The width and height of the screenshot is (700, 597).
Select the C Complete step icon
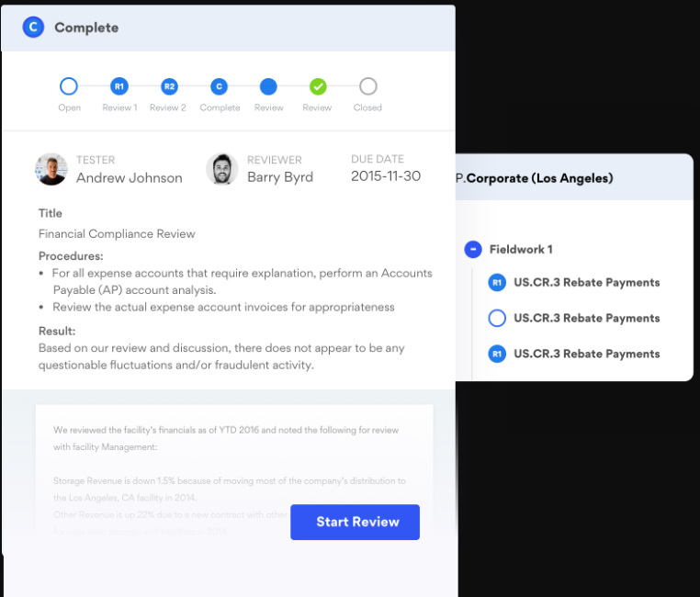(x=220, y=86)
